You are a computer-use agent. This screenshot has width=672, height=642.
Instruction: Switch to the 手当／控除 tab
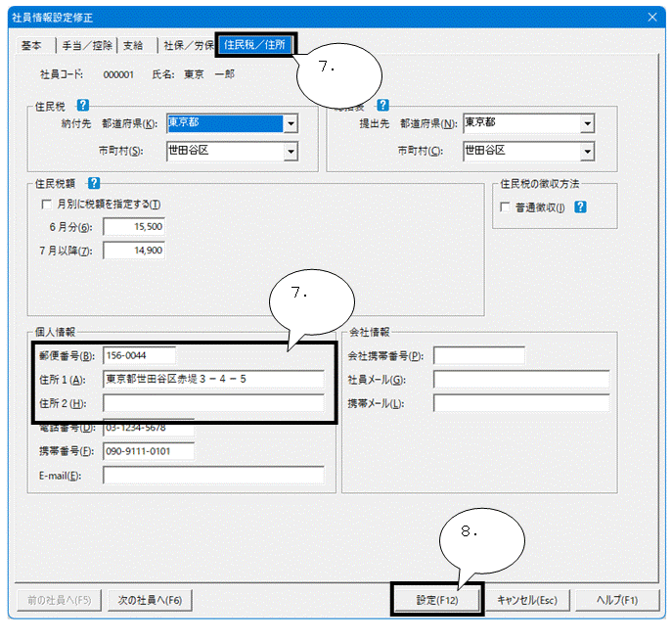pos(87,45)
